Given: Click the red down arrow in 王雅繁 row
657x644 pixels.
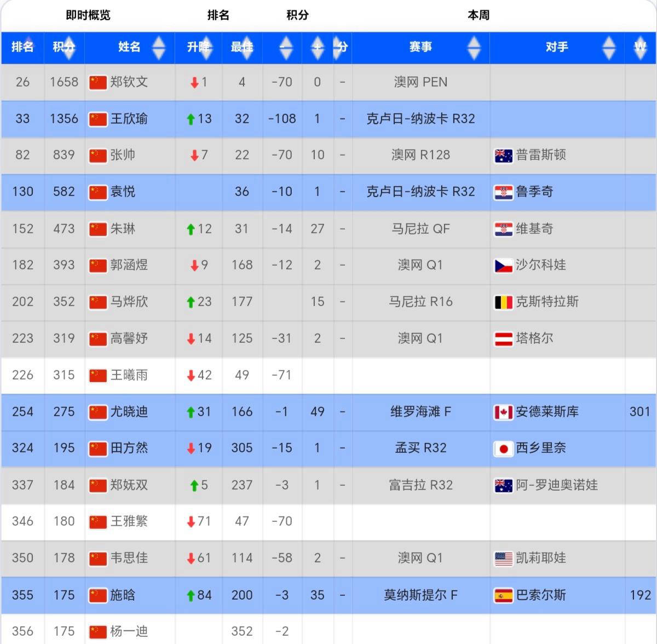Looking at the screenshot, I should point(191,522).
